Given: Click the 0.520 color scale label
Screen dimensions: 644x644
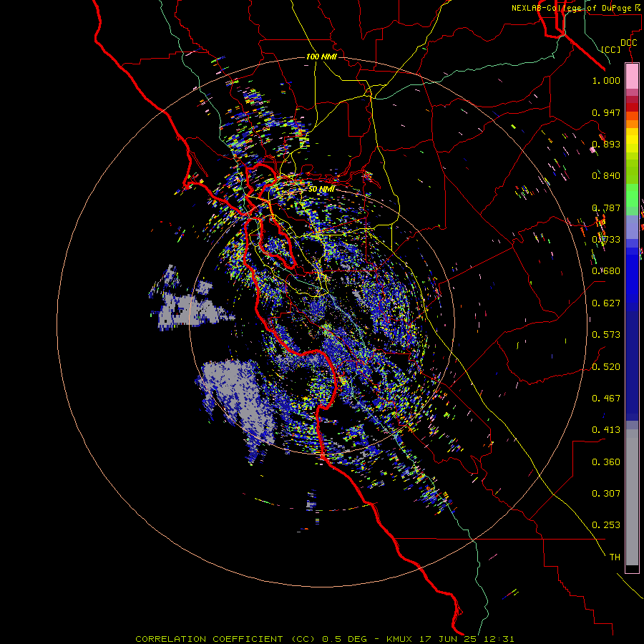Looking at the screenshot, I should click(x=606, y=367).
